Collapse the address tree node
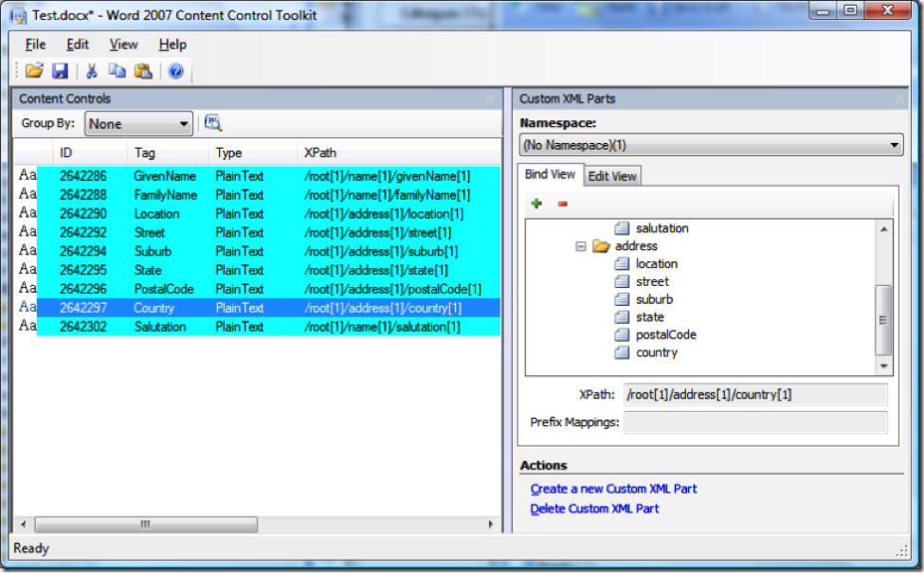Screen dimensions: 924x573 tap(580, 246)
